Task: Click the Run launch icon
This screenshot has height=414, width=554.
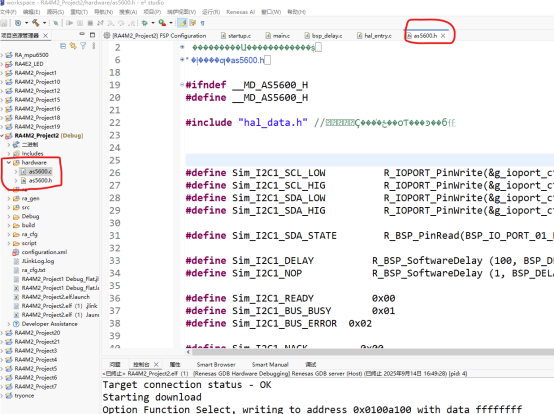Action: click(x=162, y=23)
